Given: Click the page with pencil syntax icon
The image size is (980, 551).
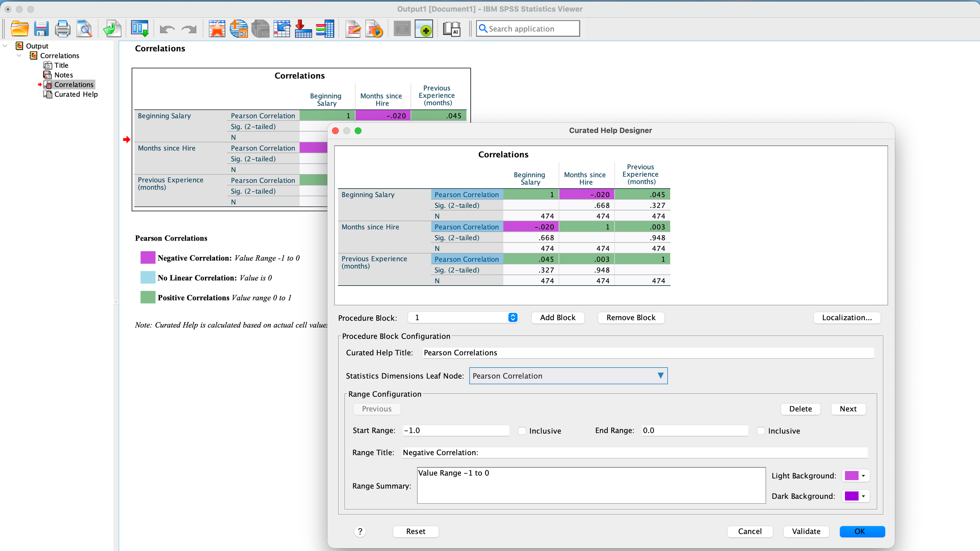Looking at the screenshot, I should point(353,29).
